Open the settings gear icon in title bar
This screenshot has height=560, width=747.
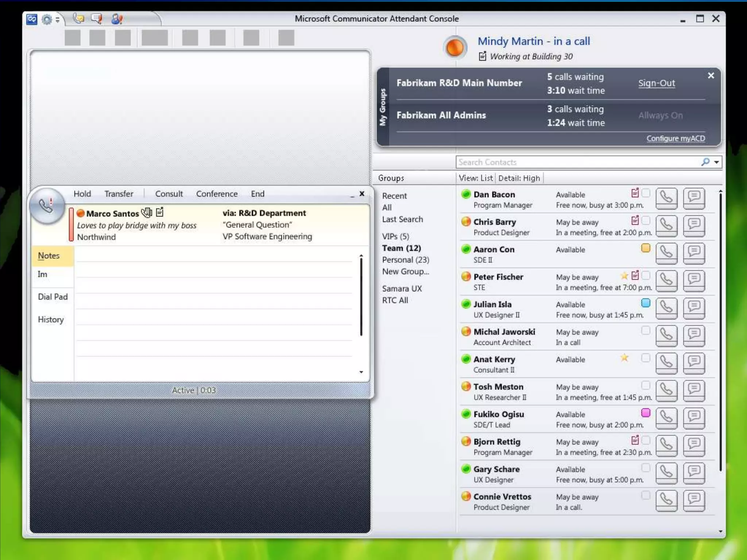point(47,19)
